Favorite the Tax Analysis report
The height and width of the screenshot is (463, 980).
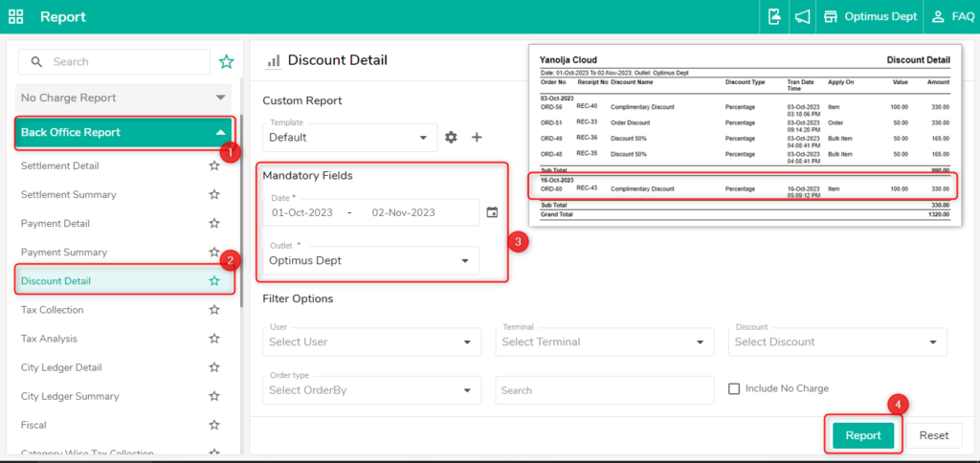pos(214,338)
